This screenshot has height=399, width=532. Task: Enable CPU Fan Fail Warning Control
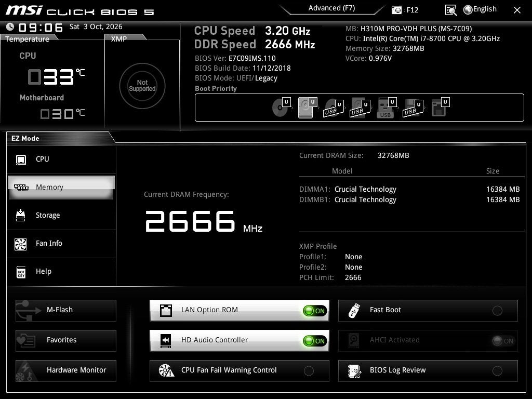(309, 371)
